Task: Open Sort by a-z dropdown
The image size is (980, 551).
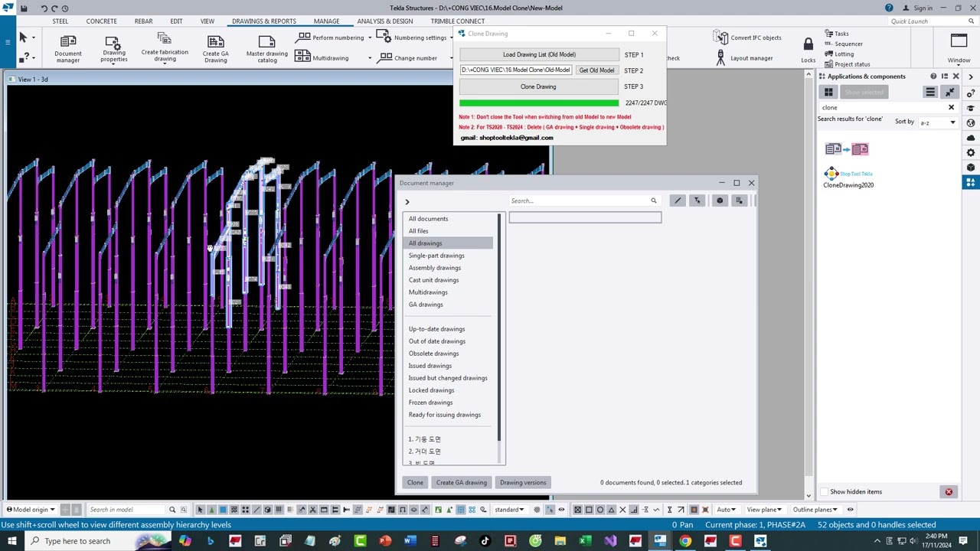Action: tap(939, 122)
